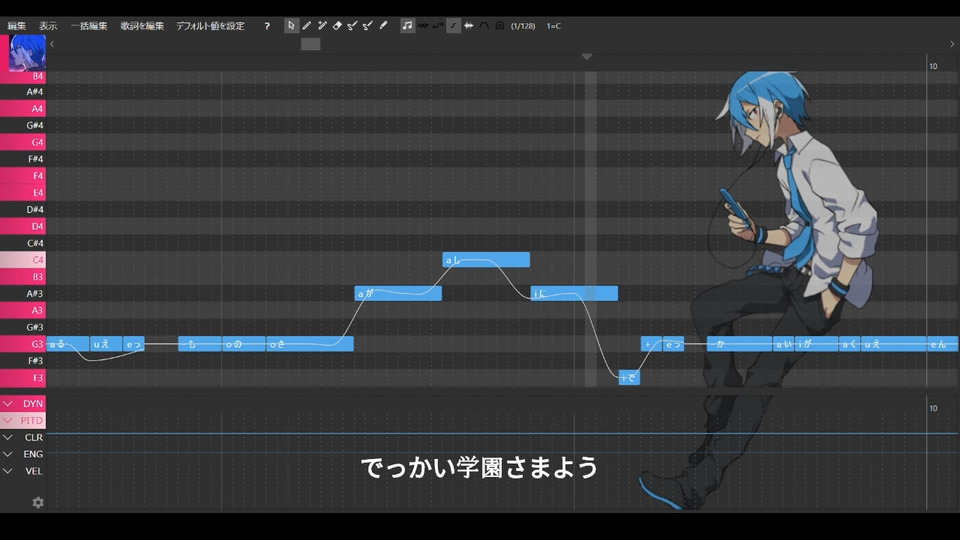Viewport: 960px width, 540px height.
Task: Click the B4 piano key
Action: [23, 76]
